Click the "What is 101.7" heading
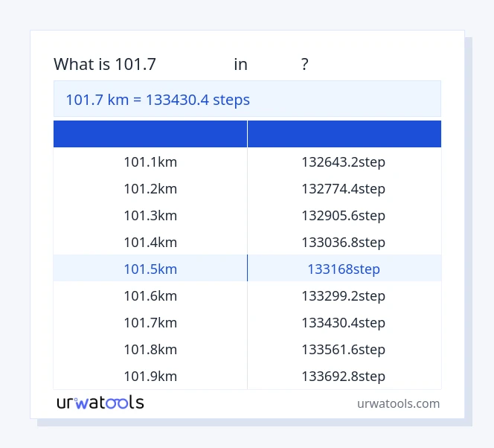This screenshot has width=494, height=448. (105, 65)
